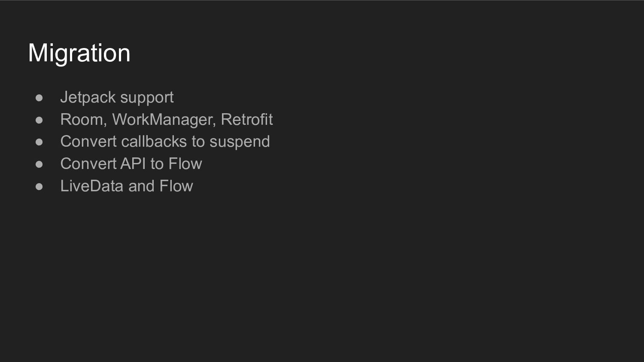Screen dimensions: 644x362
Task: Click bullet marker beside "Convert API to Flow"
Action: coord(39,164)
